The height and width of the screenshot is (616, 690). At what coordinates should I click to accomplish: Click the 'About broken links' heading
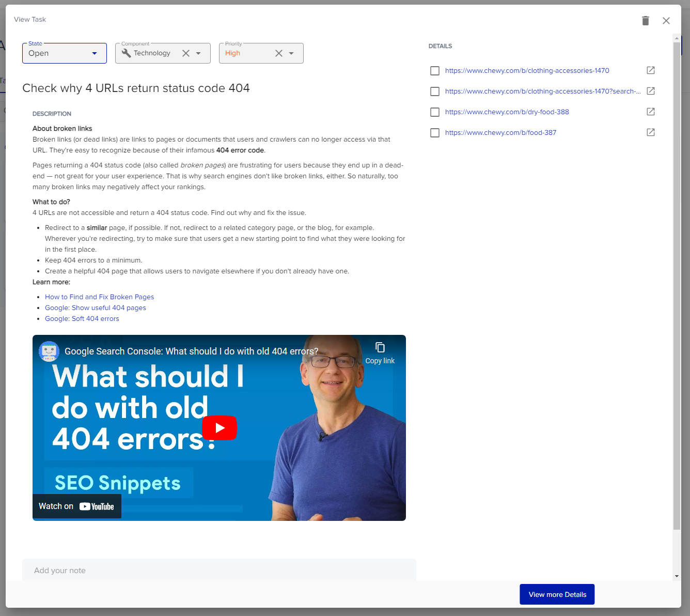click(x=62, y=129)
